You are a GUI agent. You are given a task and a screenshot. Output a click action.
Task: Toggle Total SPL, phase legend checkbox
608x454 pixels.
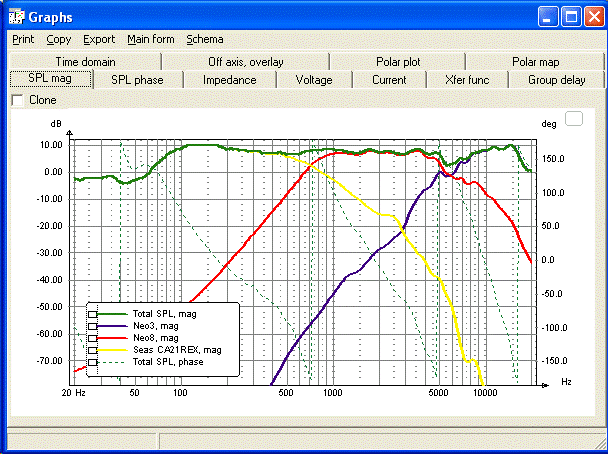click(x=92, y=362)
